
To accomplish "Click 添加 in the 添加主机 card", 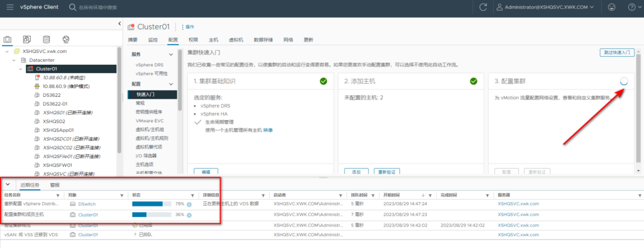I will click(356, 171).
